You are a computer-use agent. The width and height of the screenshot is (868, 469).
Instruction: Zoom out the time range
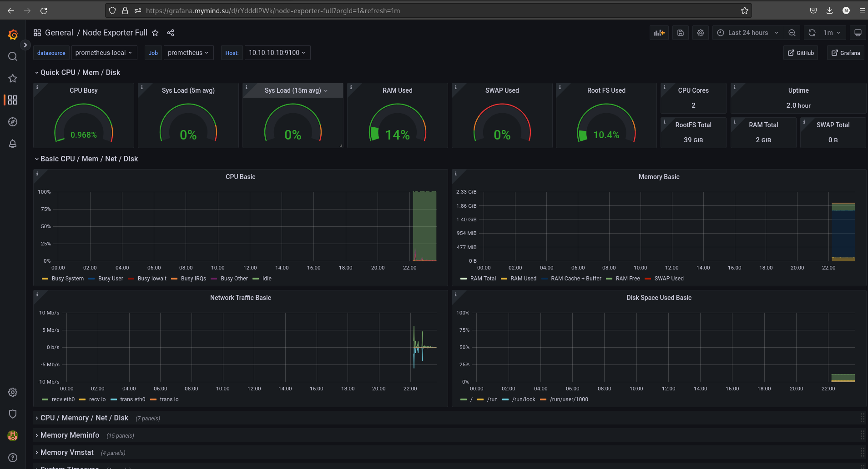pos(792,33)
